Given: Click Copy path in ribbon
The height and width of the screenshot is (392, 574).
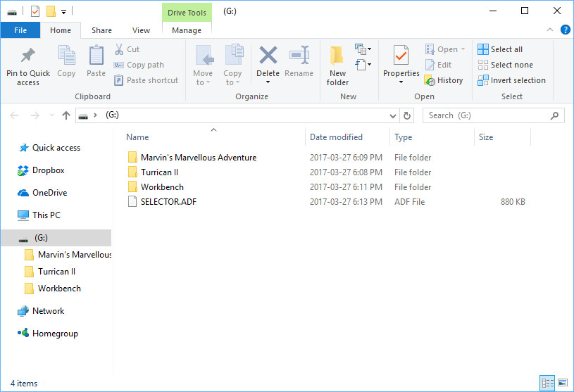Looking at the screenshot, I should (x=139, y=65).
